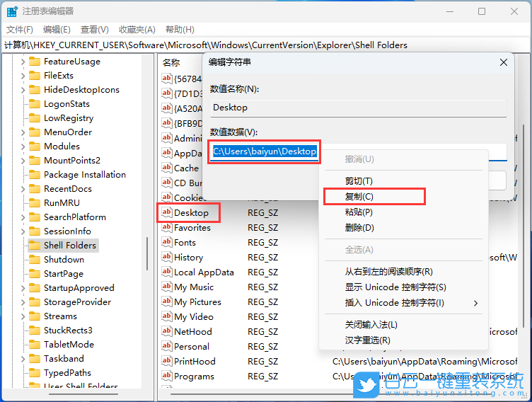Select the folder icon for FeatureUsage key

(x=34, y=62)
